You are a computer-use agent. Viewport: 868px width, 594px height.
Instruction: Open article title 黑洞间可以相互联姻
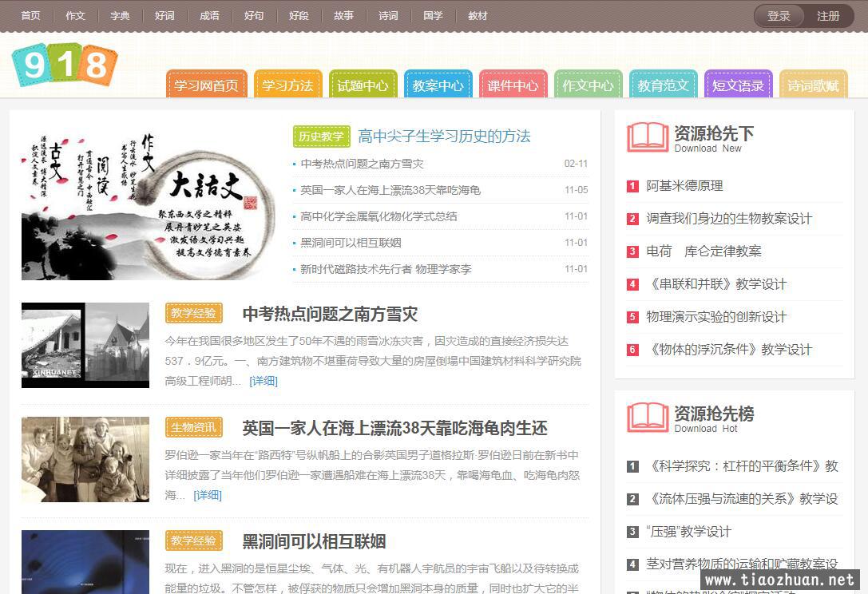(314, 541)
